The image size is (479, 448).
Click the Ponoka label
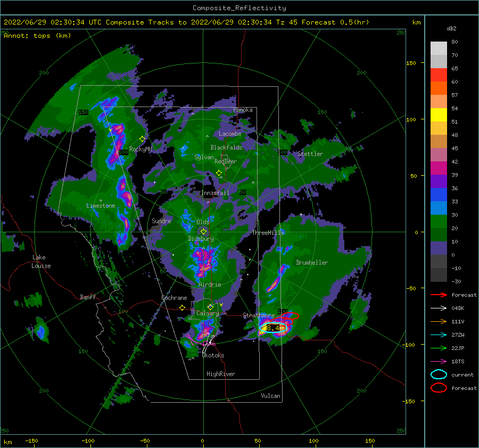pyautogui.click(x=243, y=110)
